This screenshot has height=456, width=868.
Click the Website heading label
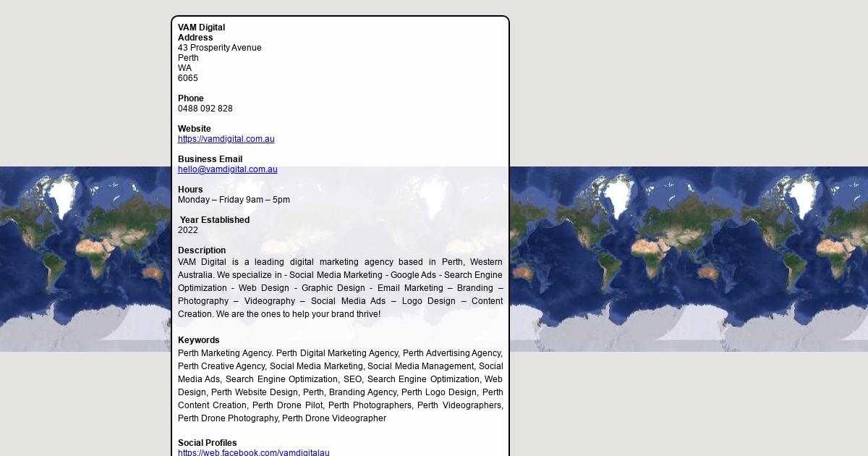(194, 129)
